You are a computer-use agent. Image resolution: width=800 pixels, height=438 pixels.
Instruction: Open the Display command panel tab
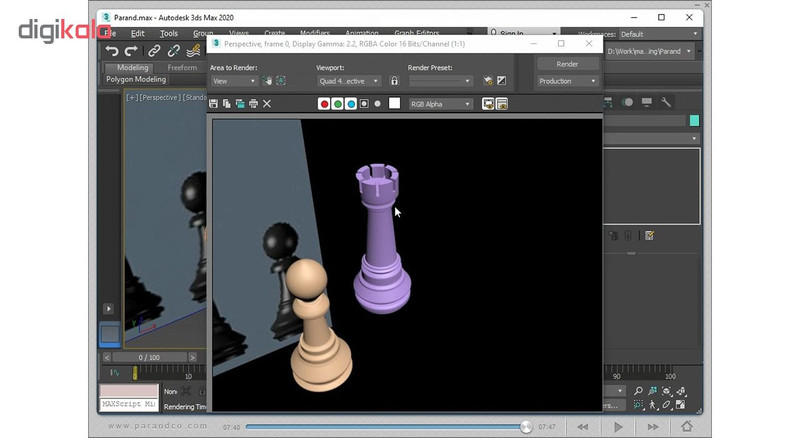[x=647, y=102]
